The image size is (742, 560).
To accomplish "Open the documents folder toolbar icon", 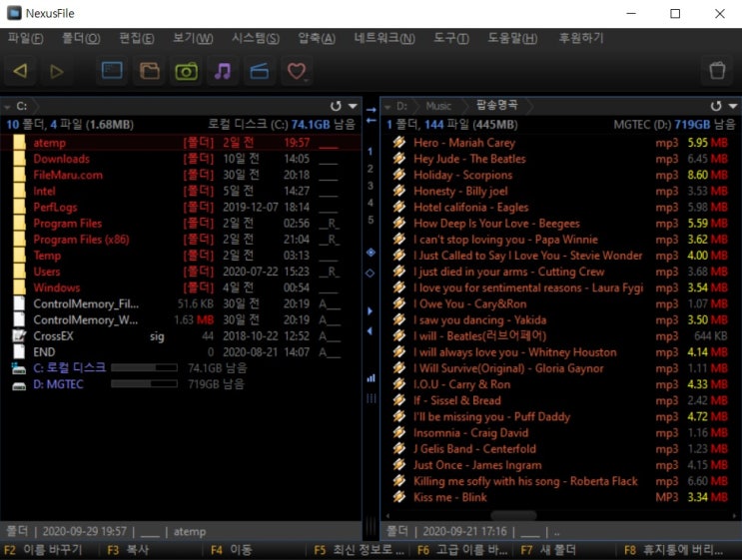I will point(149,71).
